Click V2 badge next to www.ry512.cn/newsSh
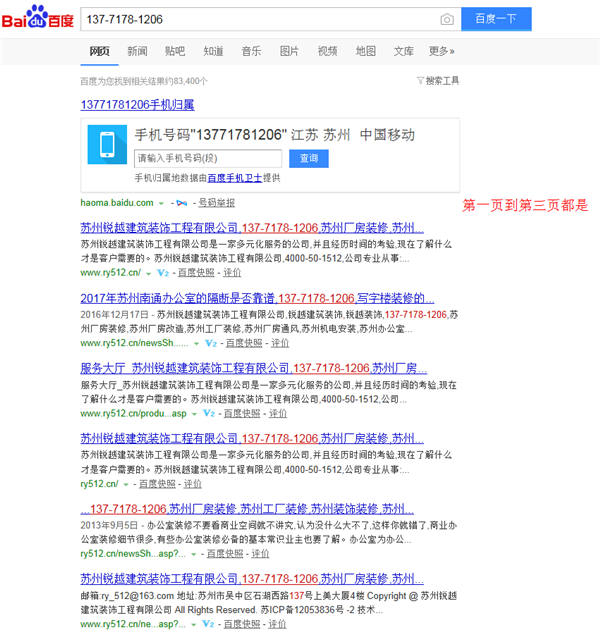Viewport: 600px width, 639px height. click(x=210, y=343)
